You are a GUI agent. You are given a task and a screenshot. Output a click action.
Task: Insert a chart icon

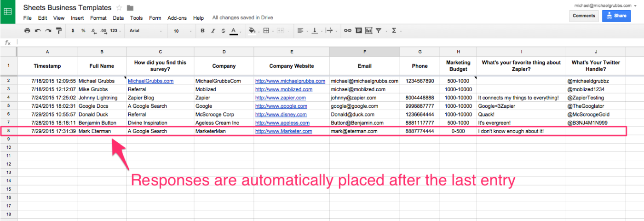368,31
